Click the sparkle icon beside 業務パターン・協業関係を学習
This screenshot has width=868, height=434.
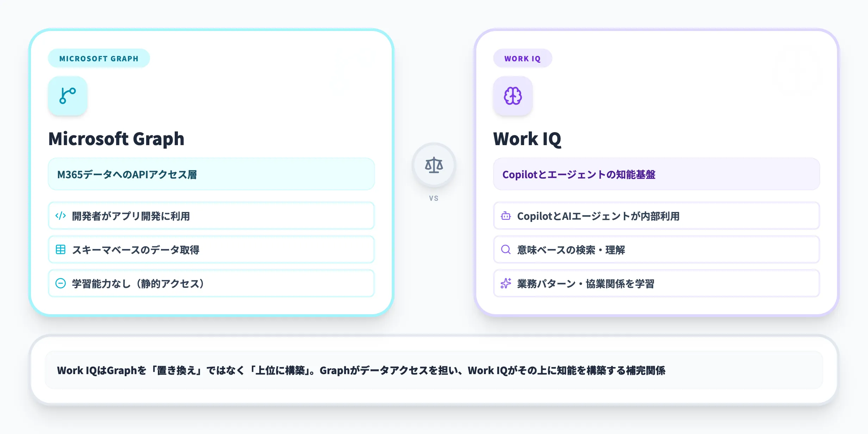pos(506,283)
